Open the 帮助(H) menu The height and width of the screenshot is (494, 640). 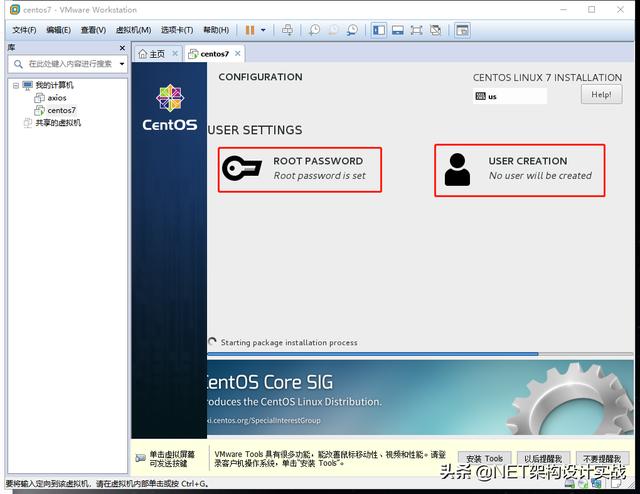(x=216, y=30)
